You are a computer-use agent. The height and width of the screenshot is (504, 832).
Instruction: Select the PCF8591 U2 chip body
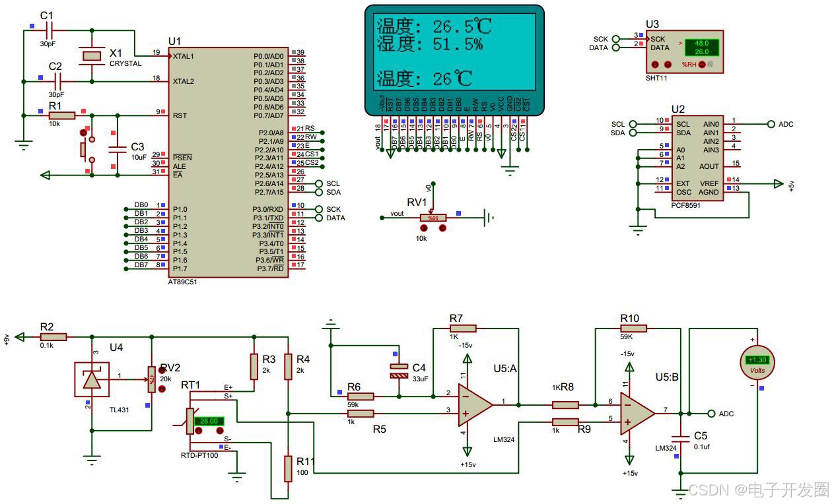(697, 159)
